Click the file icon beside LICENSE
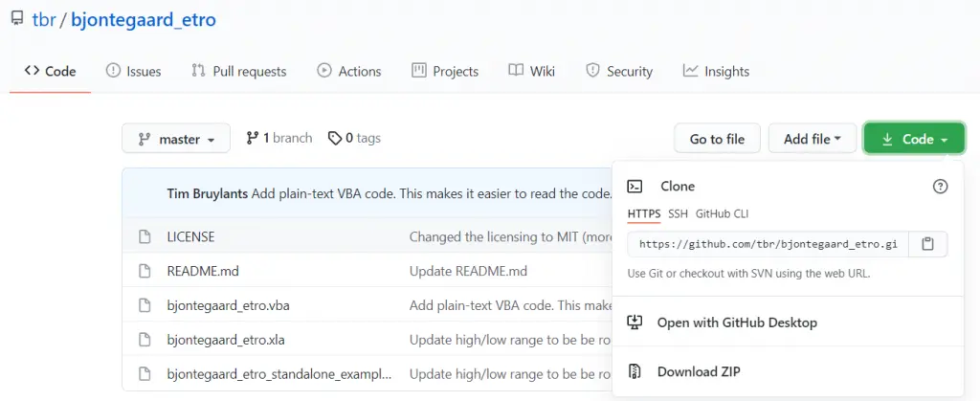The height and width of the screenshot is (401, 980). click(x=145, y=236)
